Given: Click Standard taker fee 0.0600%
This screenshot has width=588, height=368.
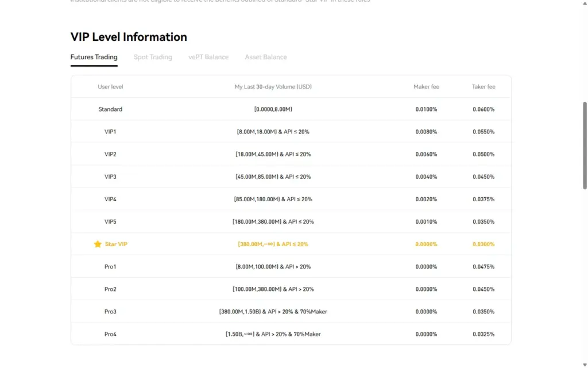Looking at the screenshot, I should click(x=483, y=109).
